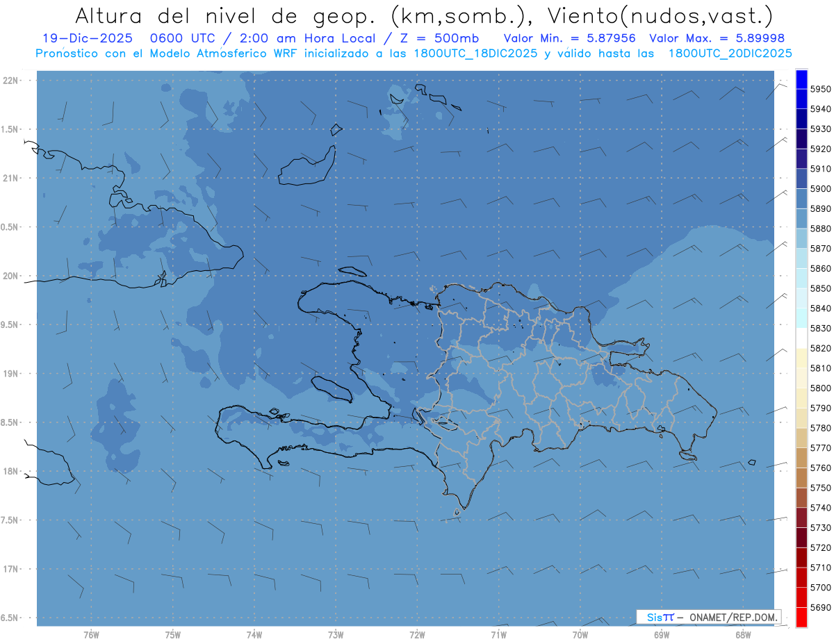The width and height of the screenshot is (834, 644).
Task: Click the '22N' latitude label
Action: click(x=10, y=80)
